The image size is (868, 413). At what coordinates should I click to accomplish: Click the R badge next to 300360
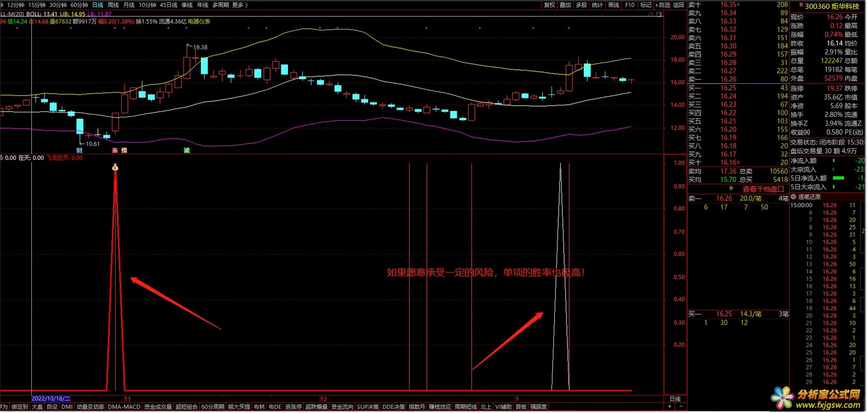click(801, 6)
